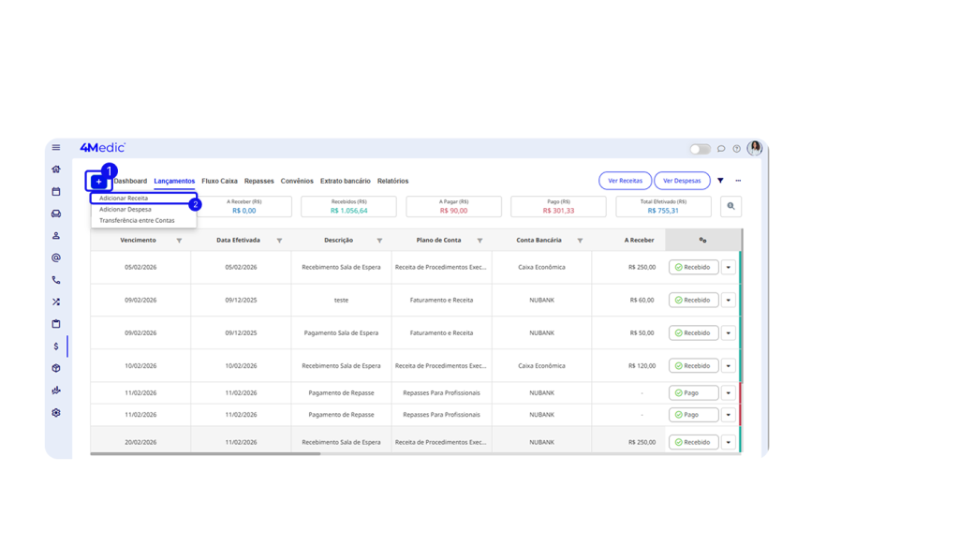The image size is (959, 560).
Task: Open the home icon in sidebar
Action: (56, 169)
